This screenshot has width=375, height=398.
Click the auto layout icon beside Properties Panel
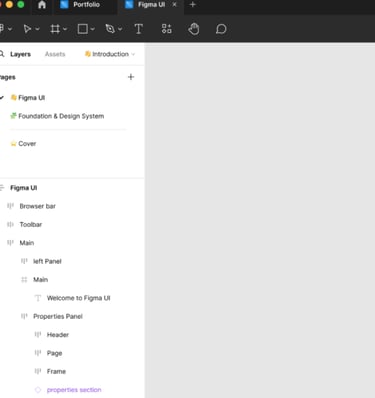[24, 316]
